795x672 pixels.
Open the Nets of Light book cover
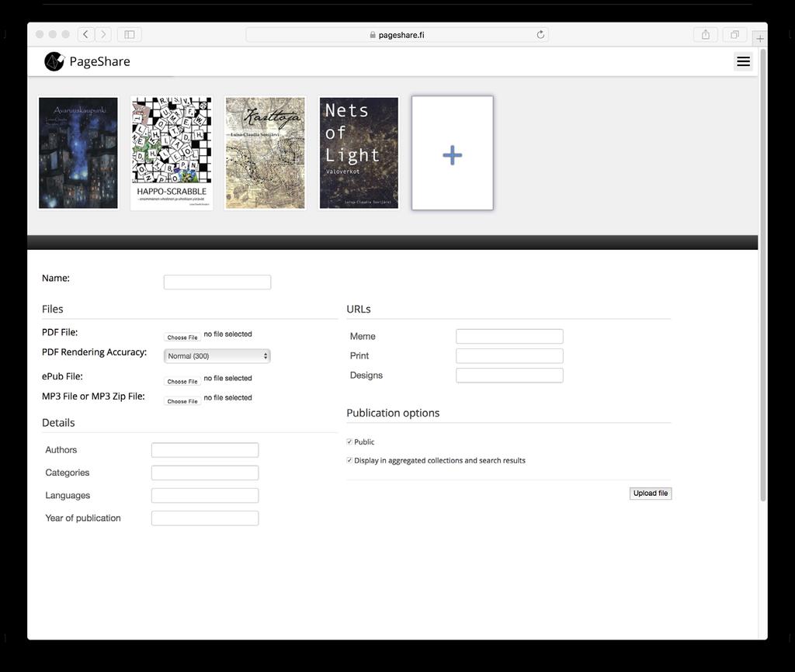359,153
